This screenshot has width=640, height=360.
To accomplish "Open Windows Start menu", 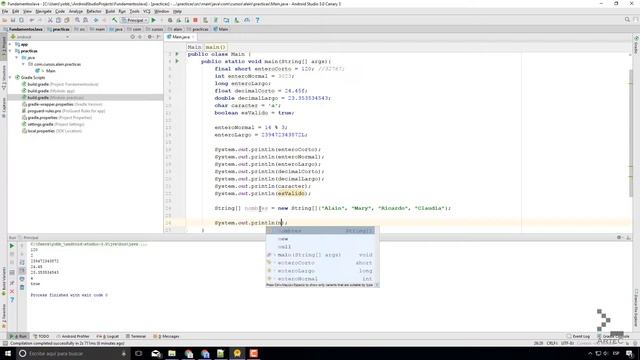I will 8,353.
